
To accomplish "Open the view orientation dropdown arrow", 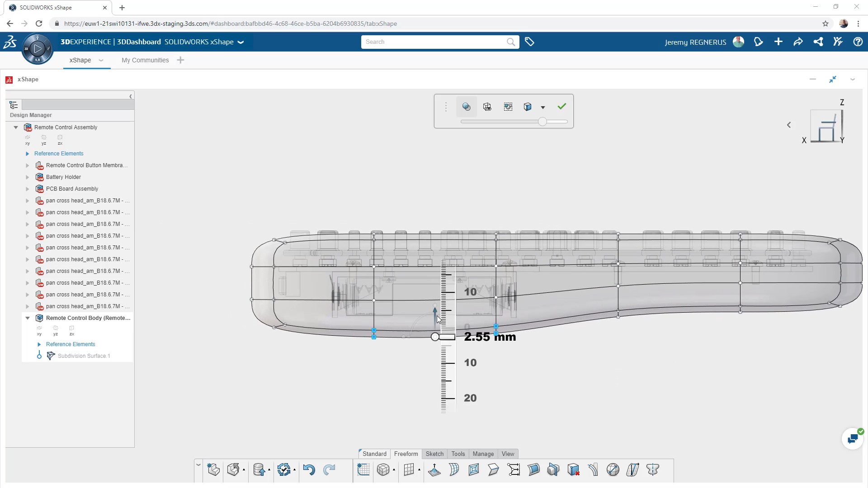I will [x=543, y=108].
